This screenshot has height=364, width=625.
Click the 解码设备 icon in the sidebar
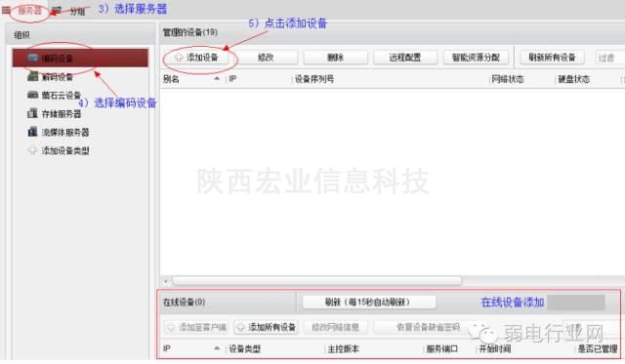coord(32,76)
